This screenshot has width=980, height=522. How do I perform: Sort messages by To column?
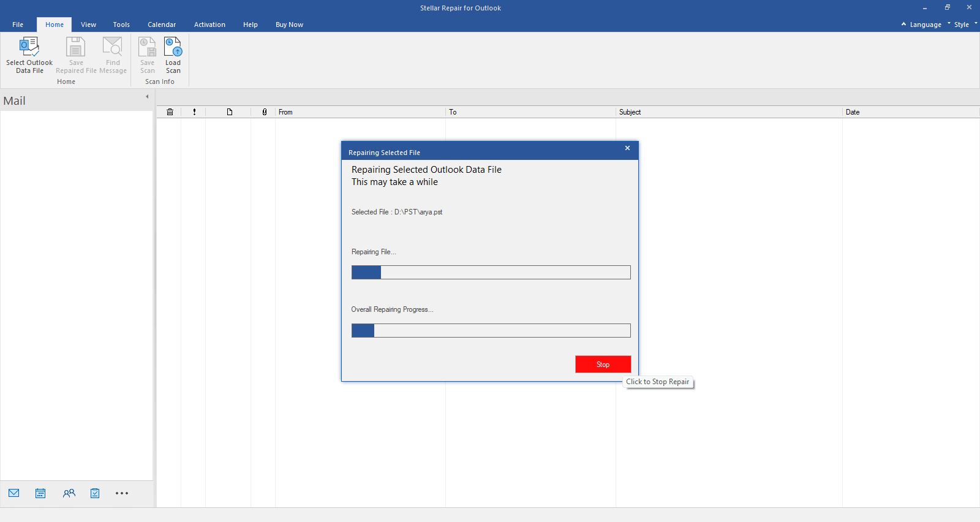(x=531, y=112)
